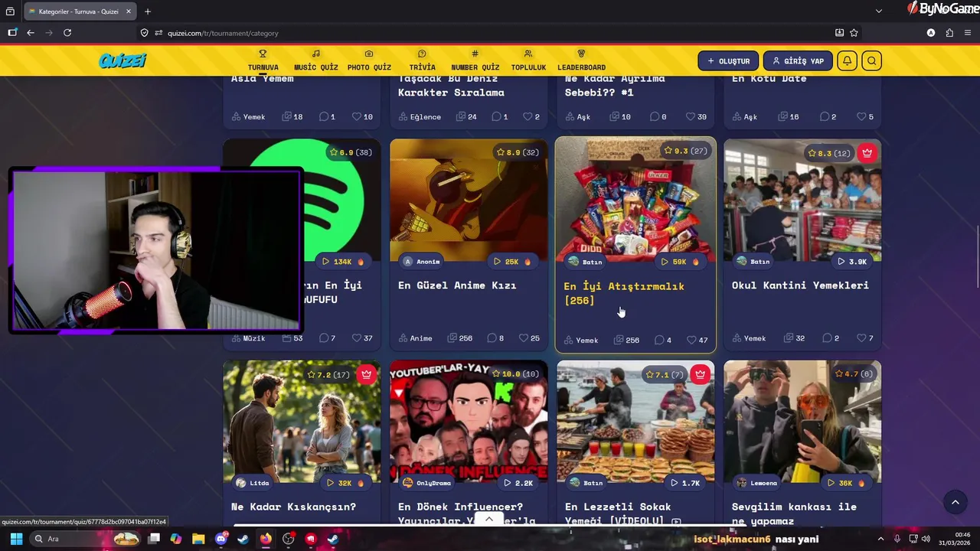The width and height of the screenshot is (980, 551).
Task: Click the OnlyDrama author label
Action: (427, 483)
